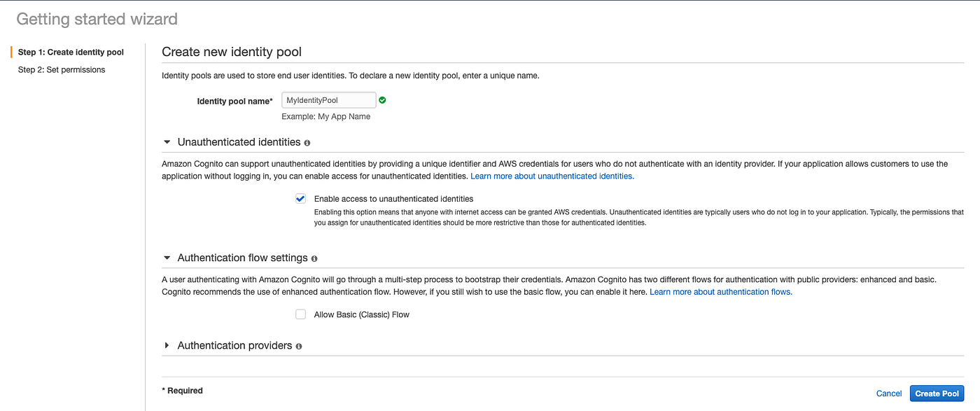The height and width of the screenshot is (411, 980).
Task: Go to Step 2: Set permissions
Action: (62, 70)
